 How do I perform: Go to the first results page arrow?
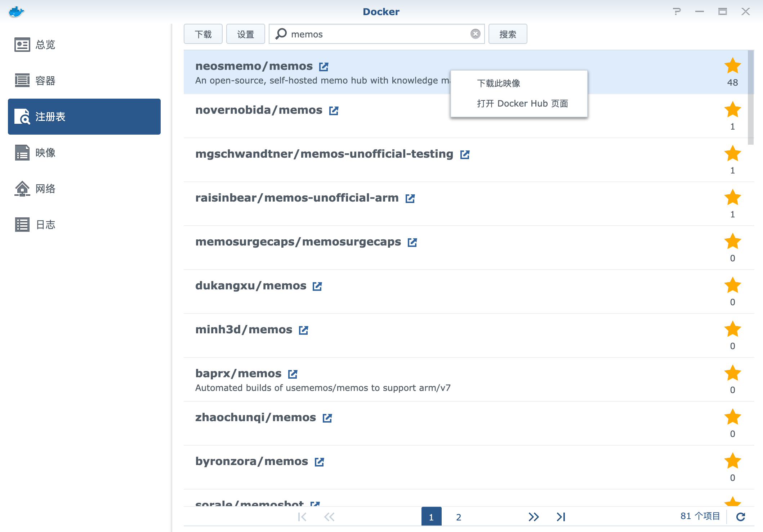[x=302, y=517]
